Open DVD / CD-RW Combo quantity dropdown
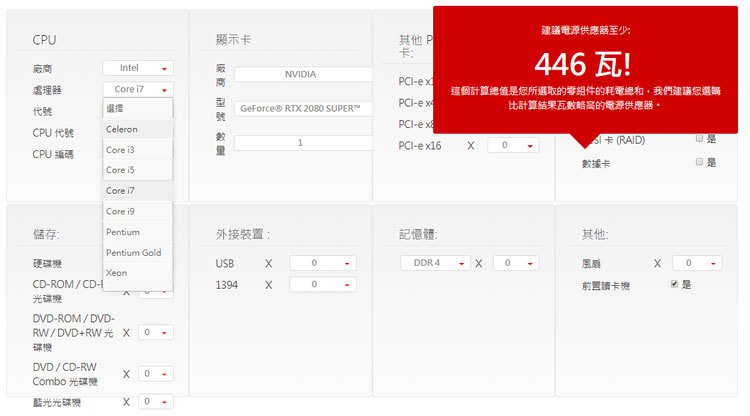The image size is (750, 416). 156,373
